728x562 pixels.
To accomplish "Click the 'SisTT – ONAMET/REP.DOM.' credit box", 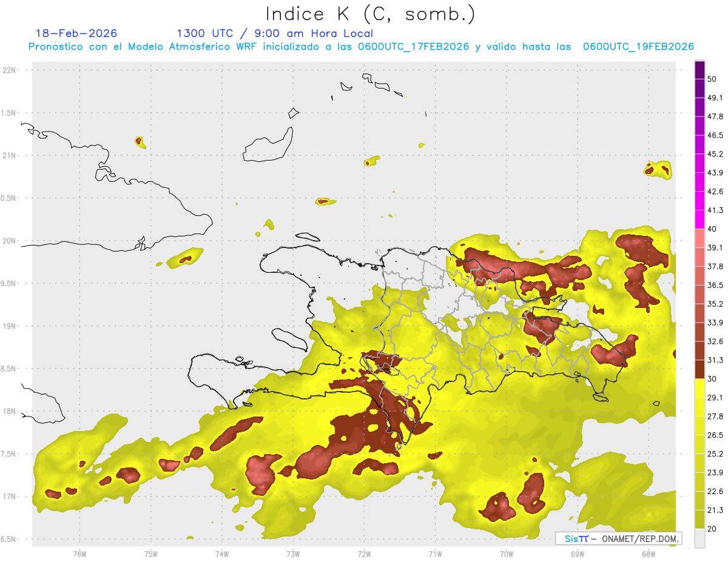I will coord(619,538).
